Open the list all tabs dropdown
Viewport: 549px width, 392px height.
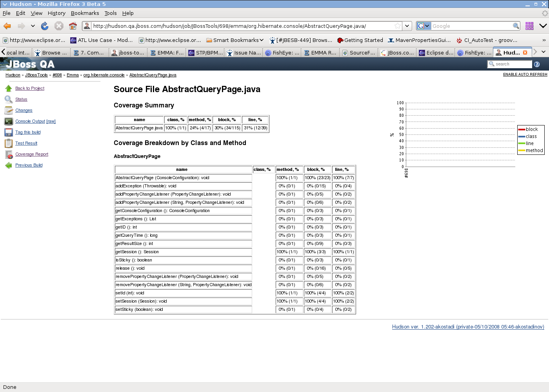543,52
